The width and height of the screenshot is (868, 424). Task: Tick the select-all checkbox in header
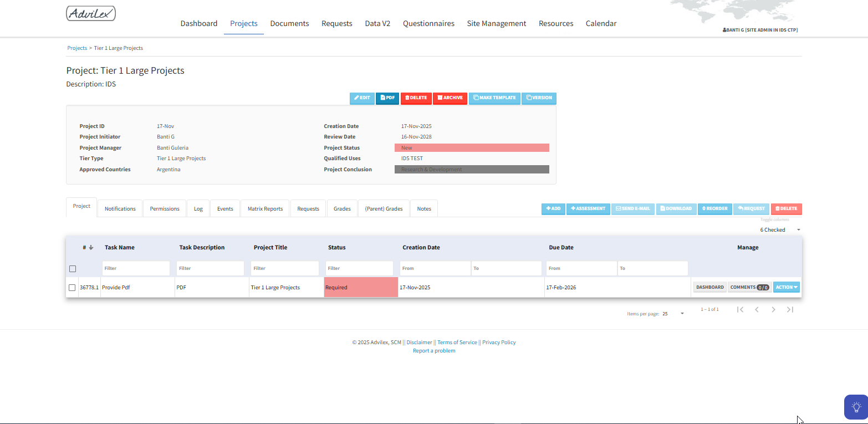click(x=72, y=269)
